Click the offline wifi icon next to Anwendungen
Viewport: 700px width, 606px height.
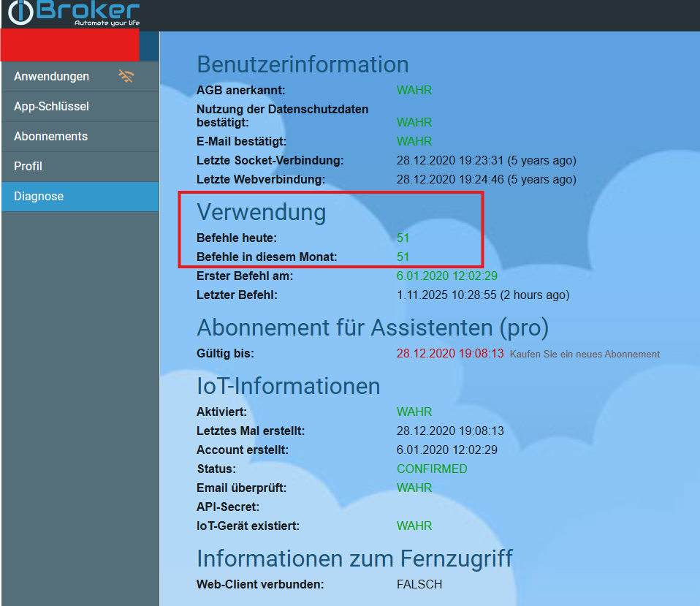126,76
